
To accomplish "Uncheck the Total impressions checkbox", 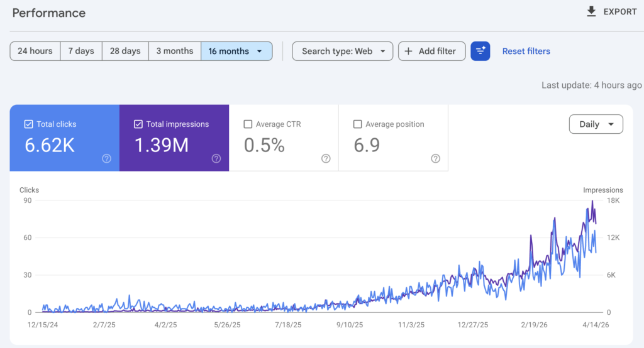I will click(x=138, y=124).
